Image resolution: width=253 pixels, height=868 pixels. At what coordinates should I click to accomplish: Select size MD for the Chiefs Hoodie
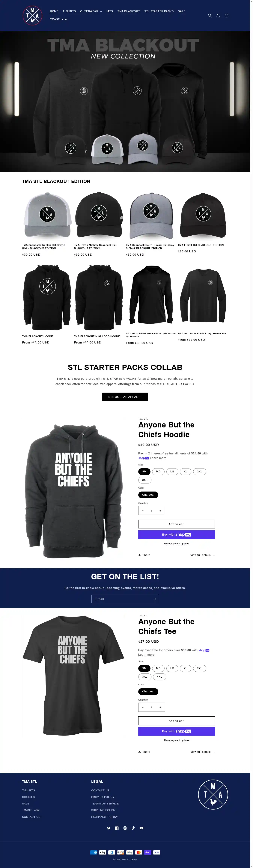pyautogui.click(x=158, y=471)
